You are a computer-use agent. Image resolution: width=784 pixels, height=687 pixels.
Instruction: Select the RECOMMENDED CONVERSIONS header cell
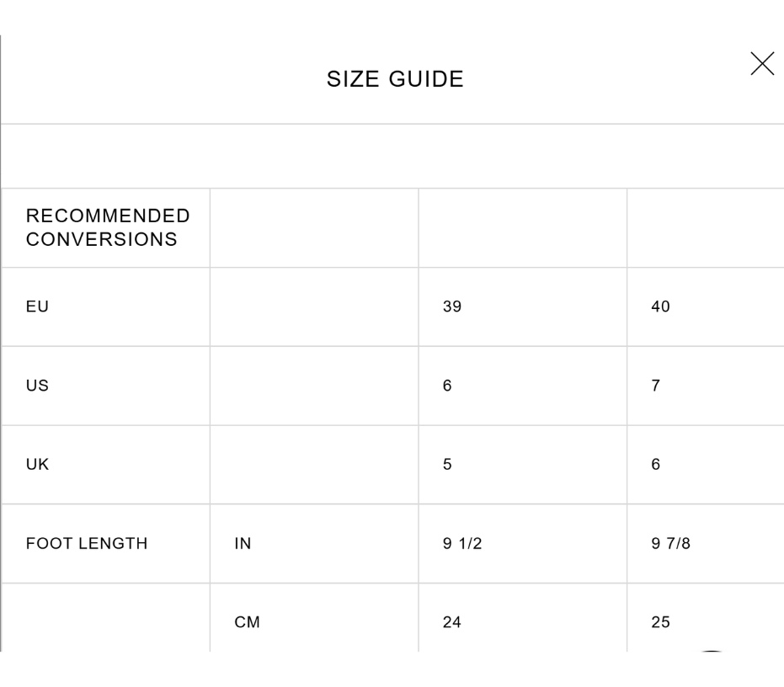[105, 227]
